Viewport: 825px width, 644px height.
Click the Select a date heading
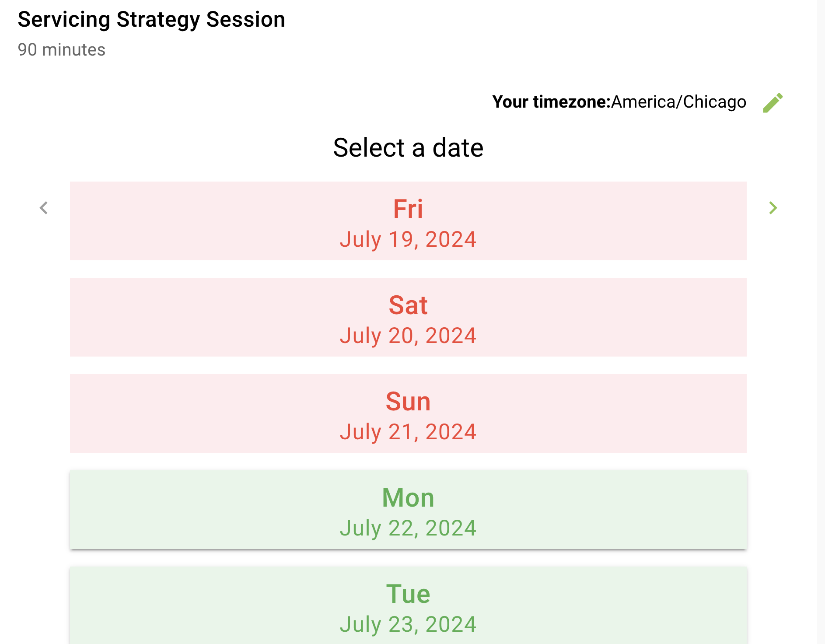pos(409,147)
